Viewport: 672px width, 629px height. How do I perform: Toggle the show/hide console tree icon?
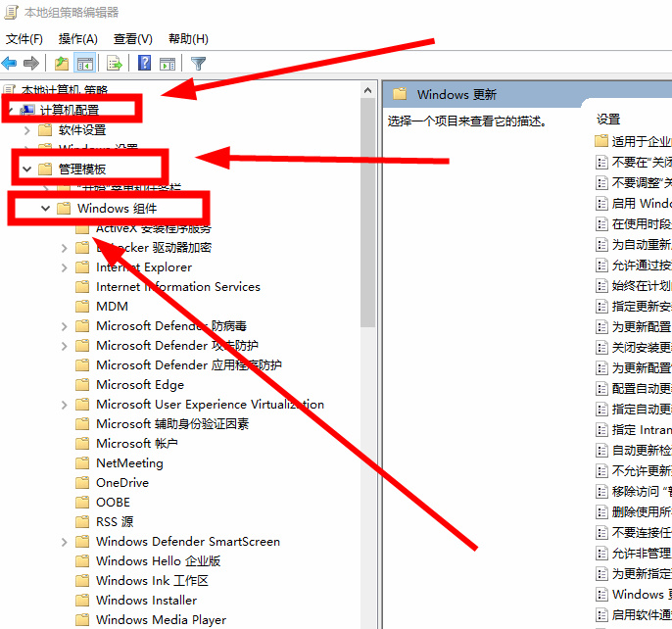(85, 64)
